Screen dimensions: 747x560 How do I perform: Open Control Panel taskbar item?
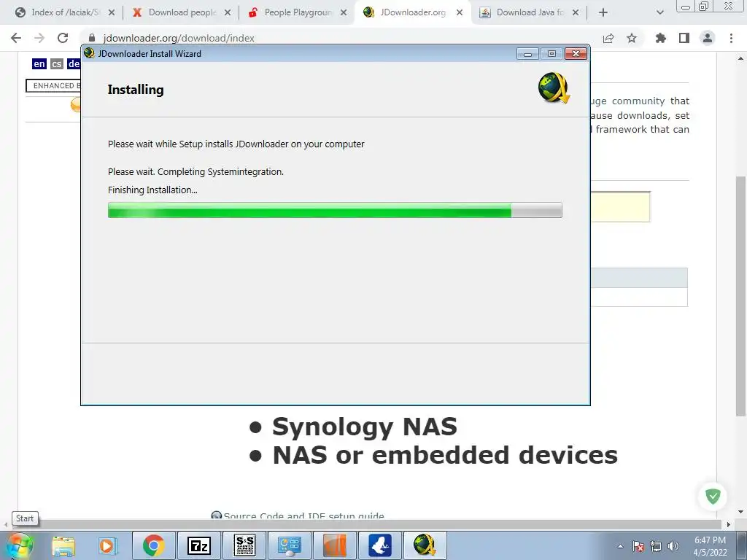point(289,545)
